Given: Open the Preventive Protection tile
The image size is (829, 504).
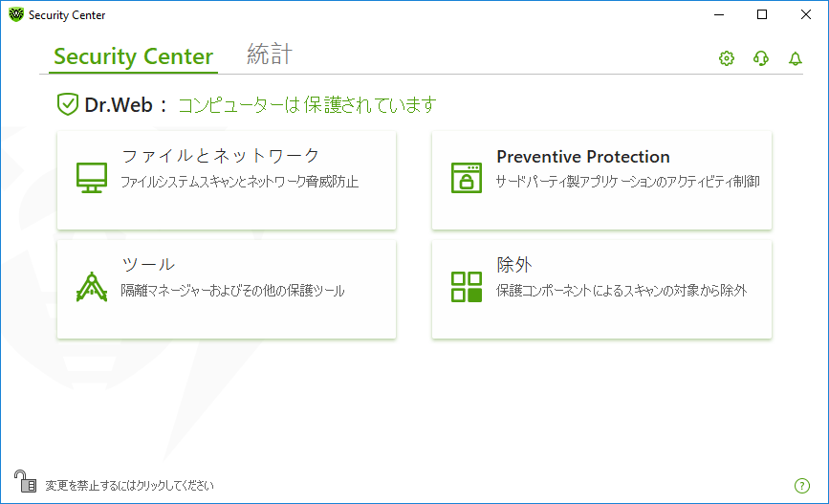Looking at the screenshot, I should click(x=601, y=181).
